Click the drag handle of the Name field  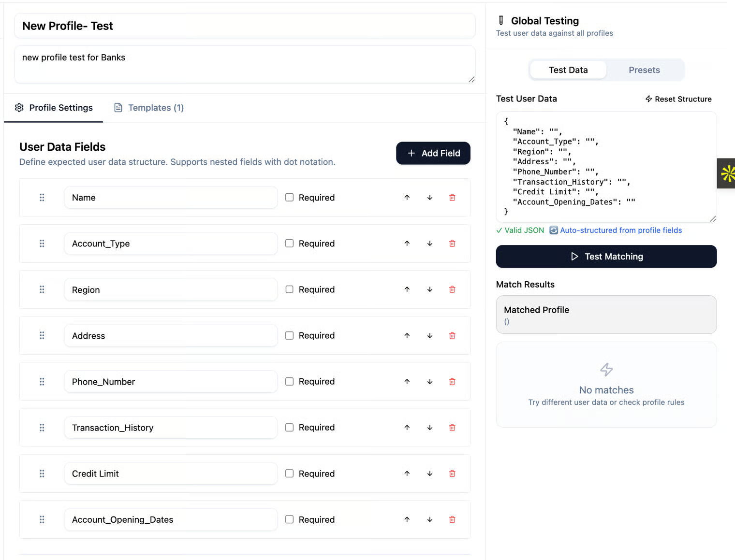pos(42,198)
